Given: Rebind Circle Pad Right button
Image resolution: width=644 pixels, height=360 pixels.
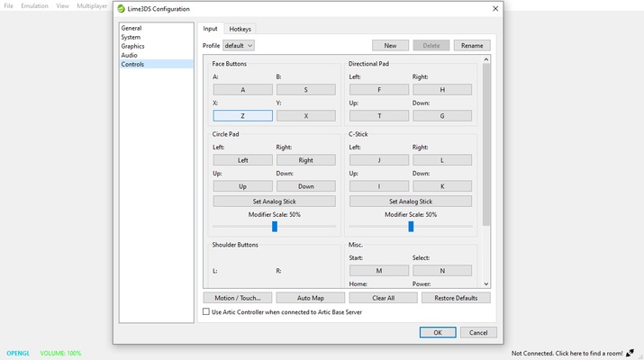Looking at the screenshot, I should click(x=306, y=160).
